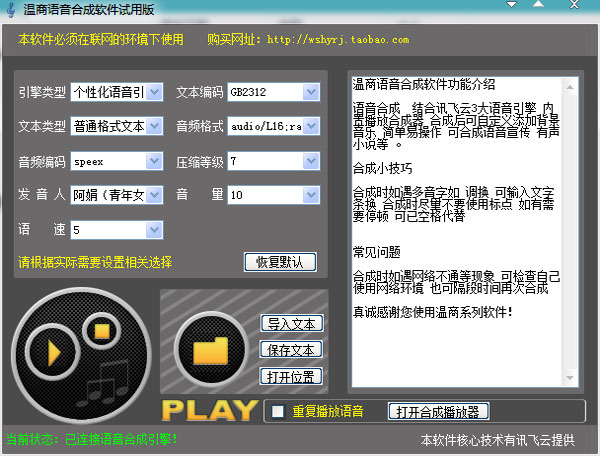Enable the 重复播放语音 checkbox
This screenshot has width=600, height=456.
tap(278, 412)
